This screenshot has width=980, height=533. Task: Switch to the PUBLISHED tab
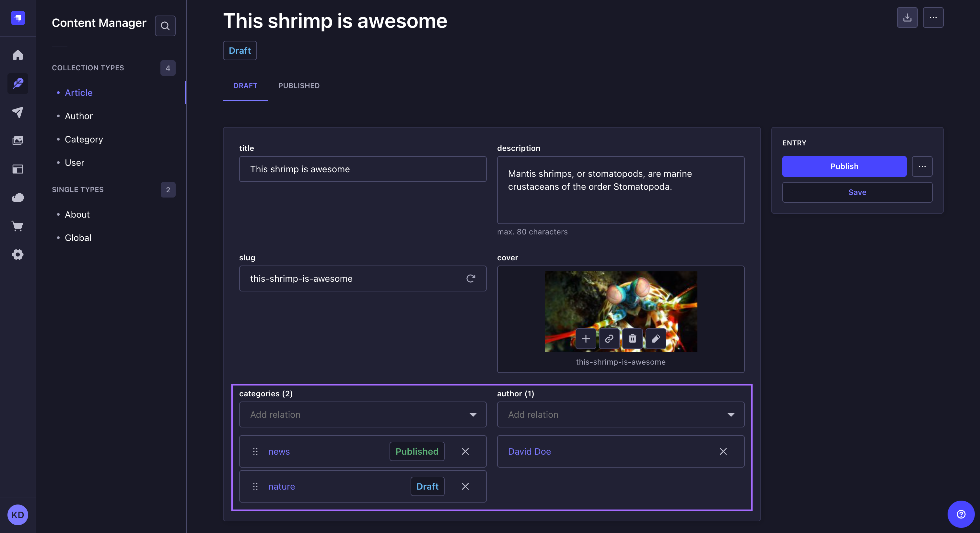click(299, 85)
